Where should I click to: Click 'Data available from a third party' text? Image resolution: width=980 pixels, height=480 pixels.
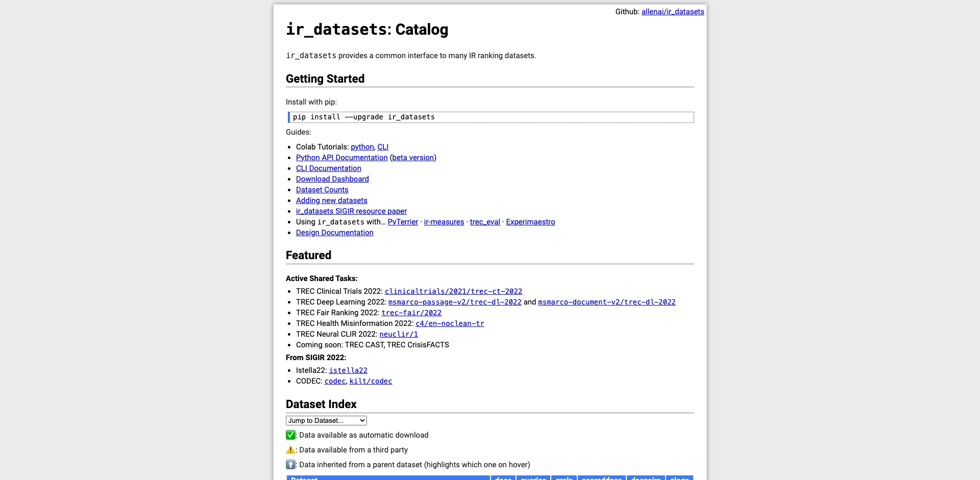tap(353, 450)
